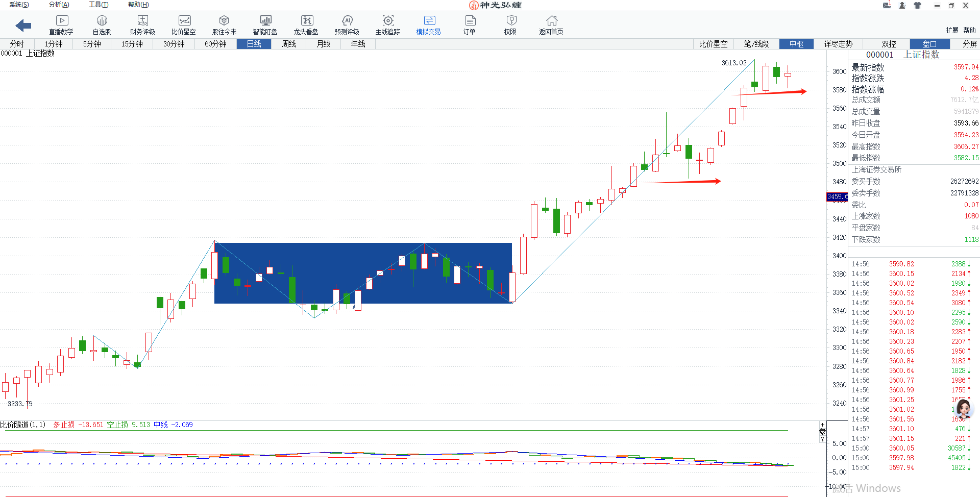Click the assistant avatar

(x=963, y=409)
